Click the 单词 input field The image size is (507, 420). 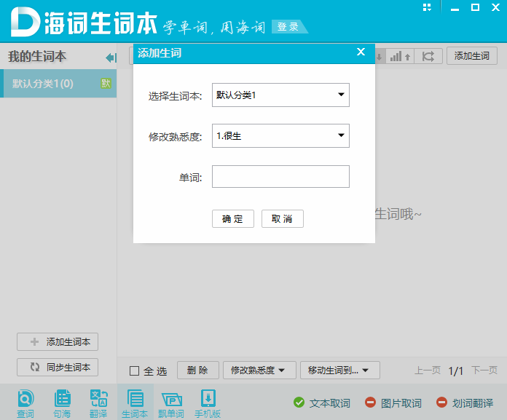click(x=280, y=176)
